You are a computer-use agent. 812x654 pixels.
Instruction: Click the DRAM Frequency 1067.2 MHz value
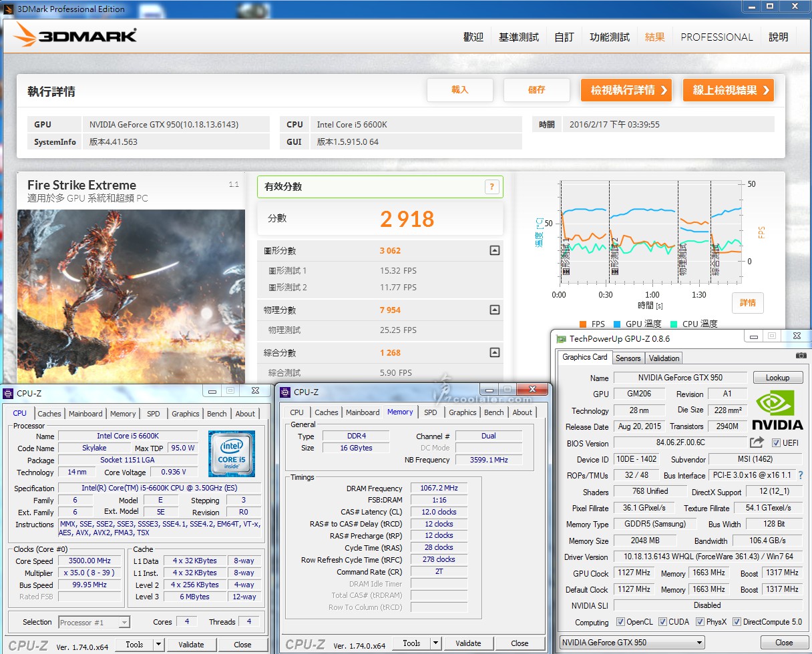tap(439, 488)
